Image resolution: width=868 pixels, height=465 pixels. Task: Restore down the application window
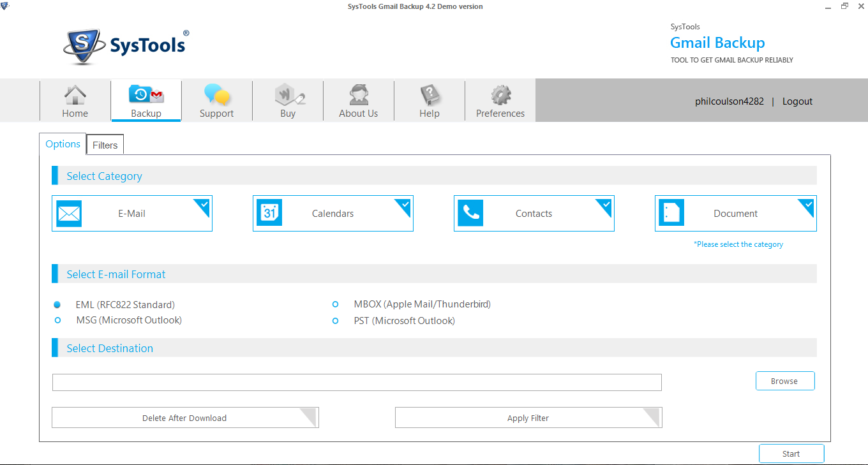point(844,6)
